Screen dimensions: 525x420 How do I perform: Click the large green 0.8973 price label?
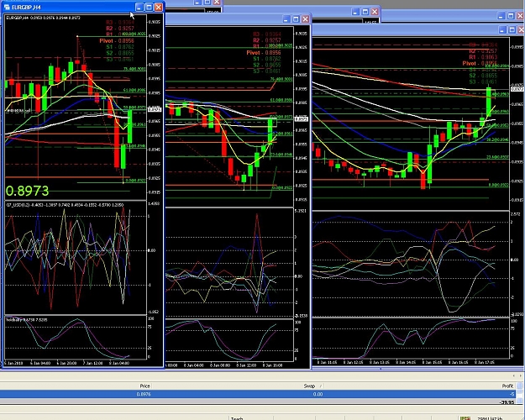point(28,191)
